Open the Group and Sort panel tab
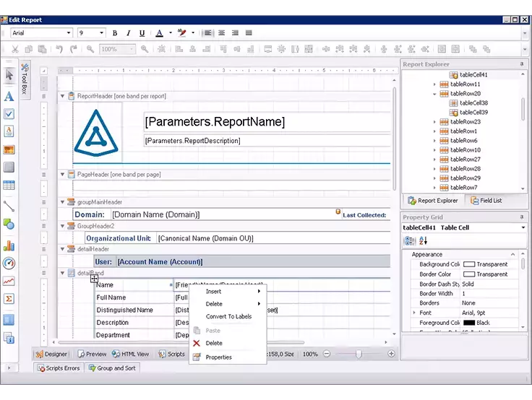 [112, 368]
